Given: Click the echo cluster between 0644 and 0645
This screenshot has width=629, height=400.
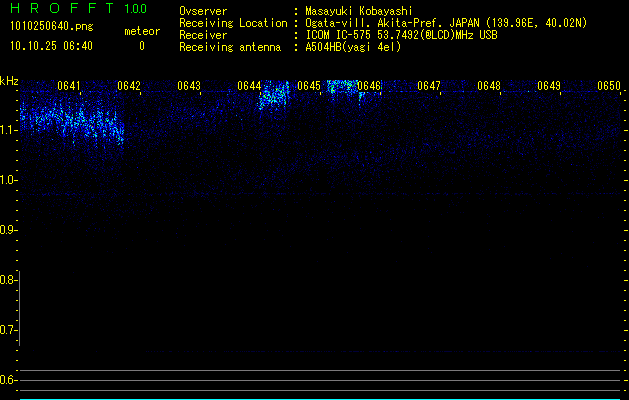Looking at the screenshot, I should pyautogui.click(x=274, y=95).
